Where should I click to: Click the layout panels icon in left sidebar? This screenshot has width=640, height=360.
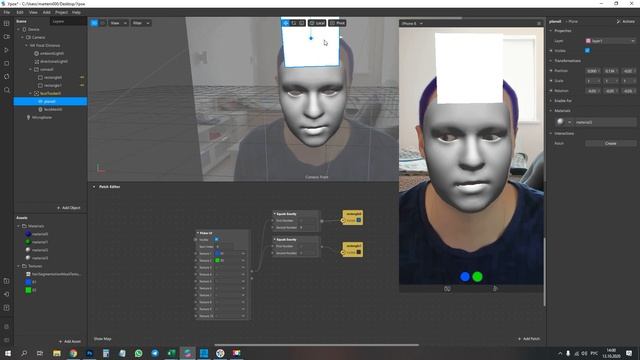7,24
